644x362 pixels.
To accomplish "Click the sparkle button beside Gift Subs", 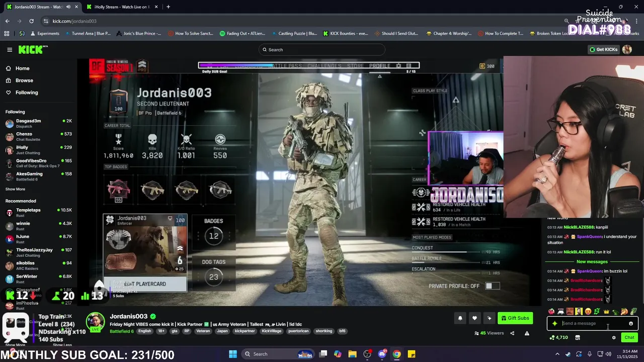I will point(489,318).
